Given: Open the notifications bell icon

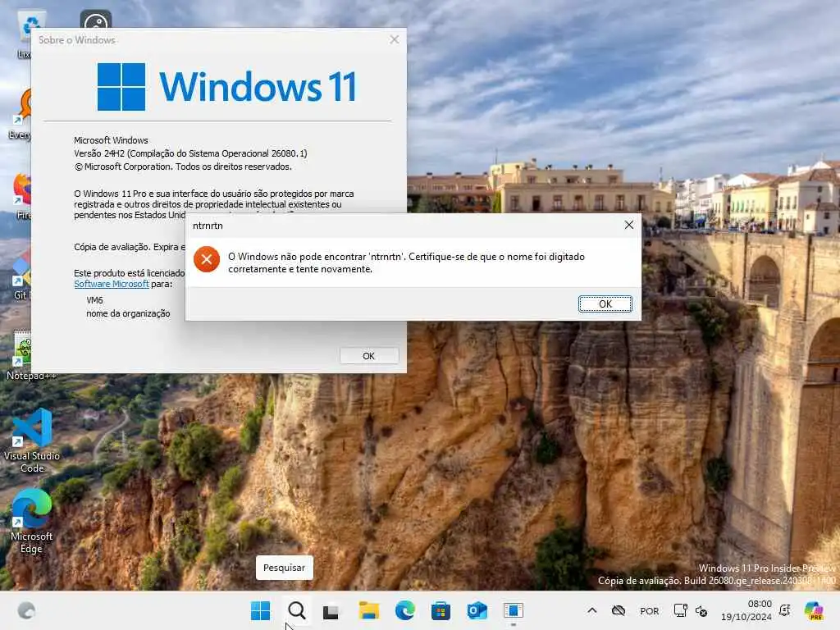Looking at the screenshot, I should 785,610.
